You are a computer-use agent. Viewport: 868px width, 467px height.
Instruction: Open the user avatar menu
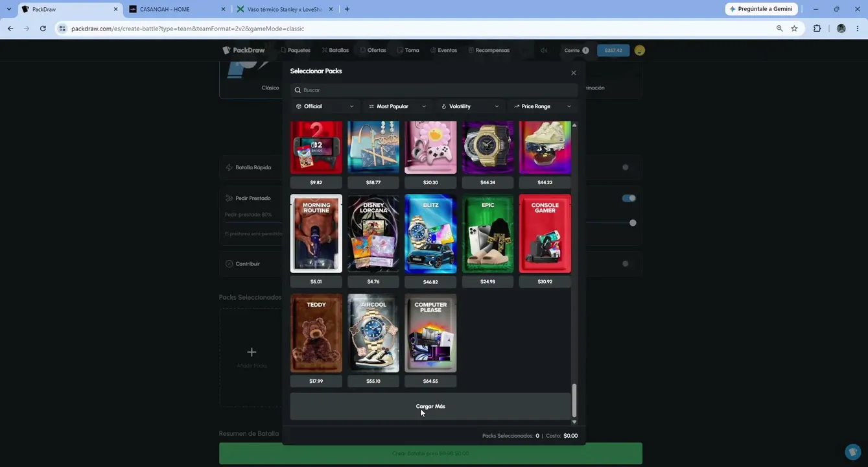[x=640, y=50]
